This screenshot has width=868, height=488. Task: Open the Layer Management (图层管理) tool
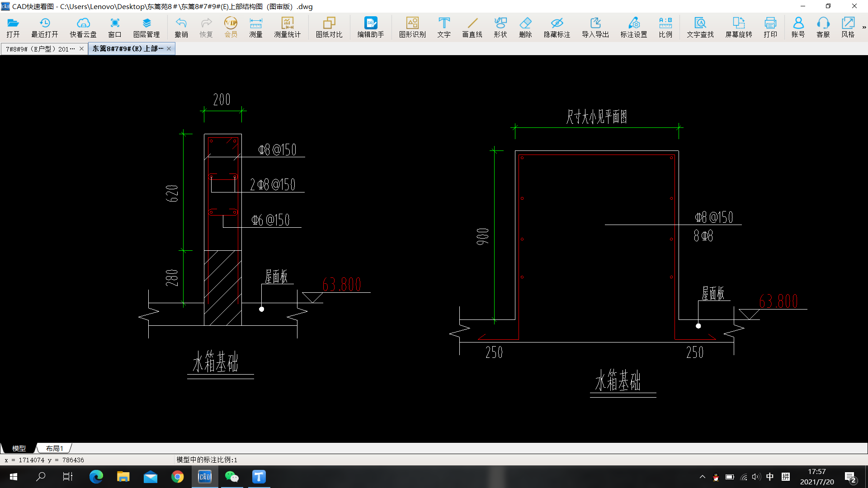pos(146,27)
